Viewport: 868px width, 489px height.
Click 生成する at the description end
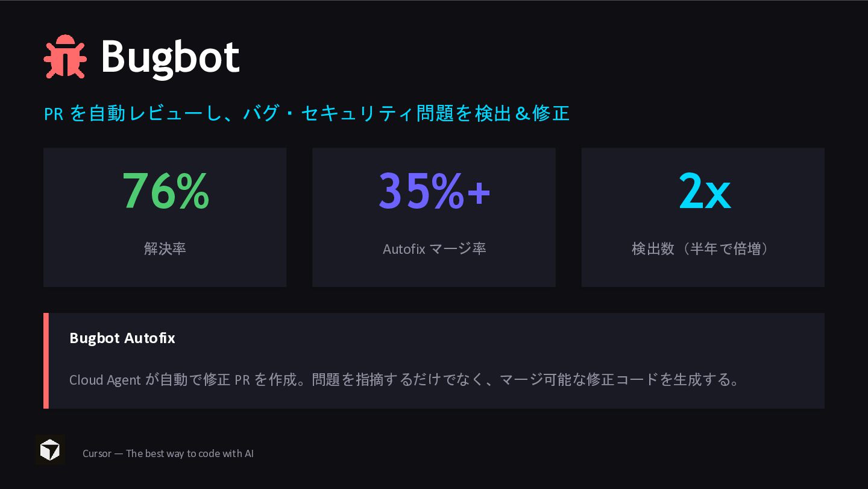(x=700, y=380)
